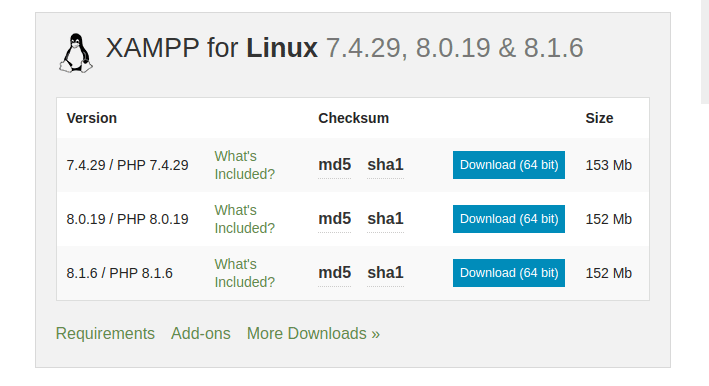Show md5 checksum for 8.0.19
Screen dimensions: 709x386
335,219
